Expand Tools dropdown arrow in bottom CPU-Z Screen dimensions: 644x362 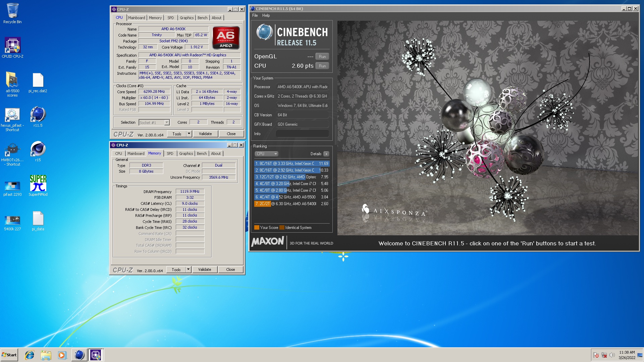click(188, 269)
